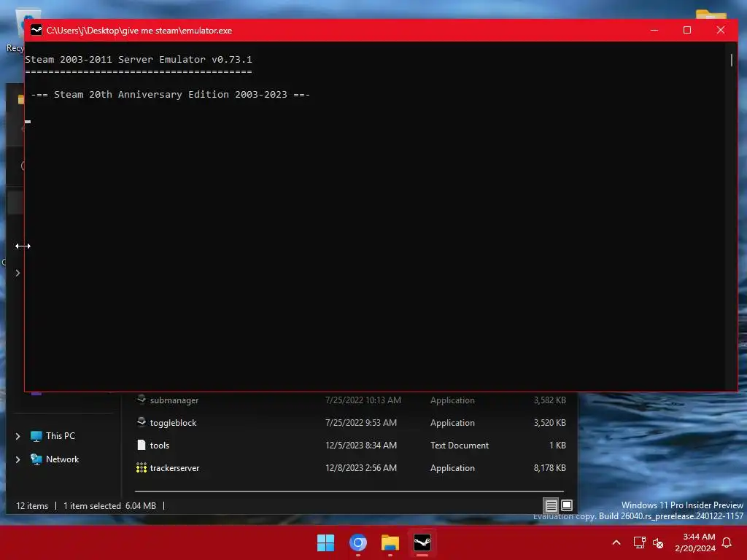
Task: Click the tools text document icon
Action: tap(141, 445)
